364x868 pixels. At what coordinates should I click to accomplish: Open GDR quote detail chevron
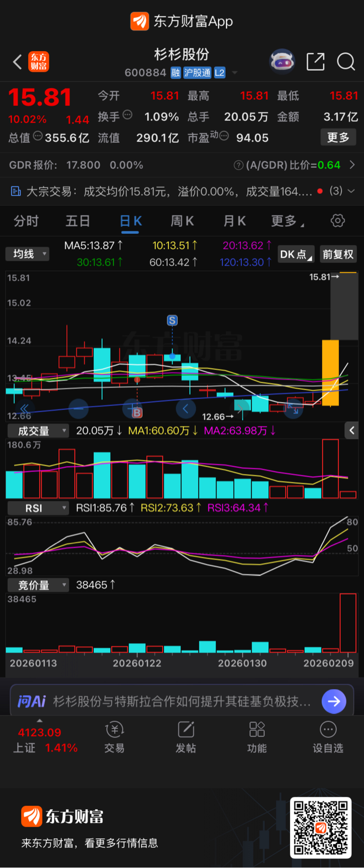[x=352, y=165]
